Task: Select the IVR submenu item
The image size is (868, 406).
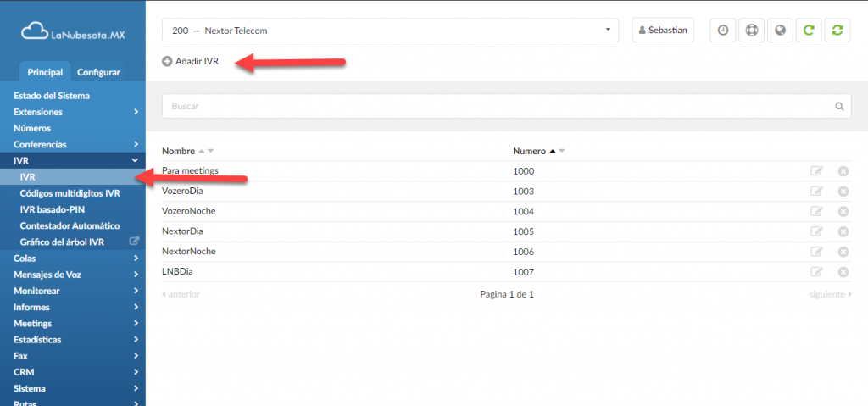Action: coord(73,177)
